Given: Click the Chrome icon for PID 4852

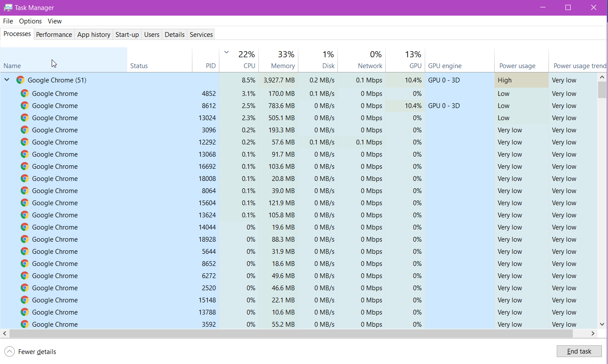Looking at the screenshot, I should 25,93.
